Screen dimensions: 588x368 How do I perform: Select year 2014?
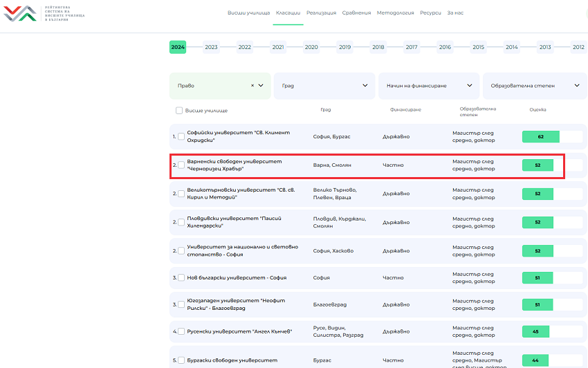511,47
